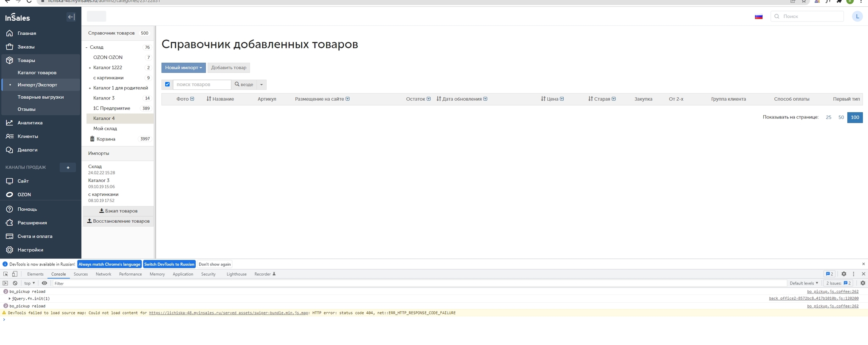Click Switch DevTools to Russian button
868x345 pixels.
[169, 264]
